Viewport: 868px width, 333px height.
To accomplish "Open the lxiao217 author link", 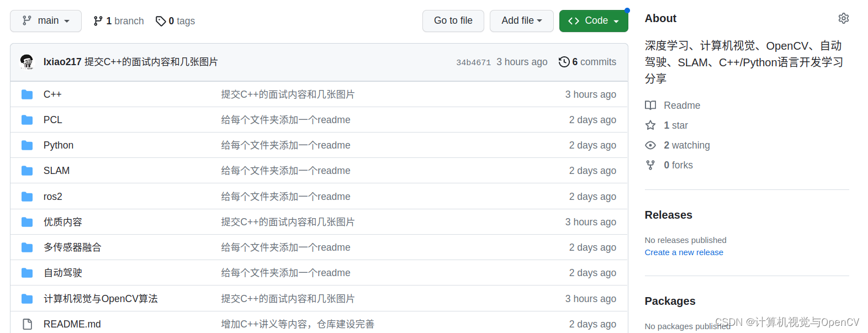I will tap(62, 62).
